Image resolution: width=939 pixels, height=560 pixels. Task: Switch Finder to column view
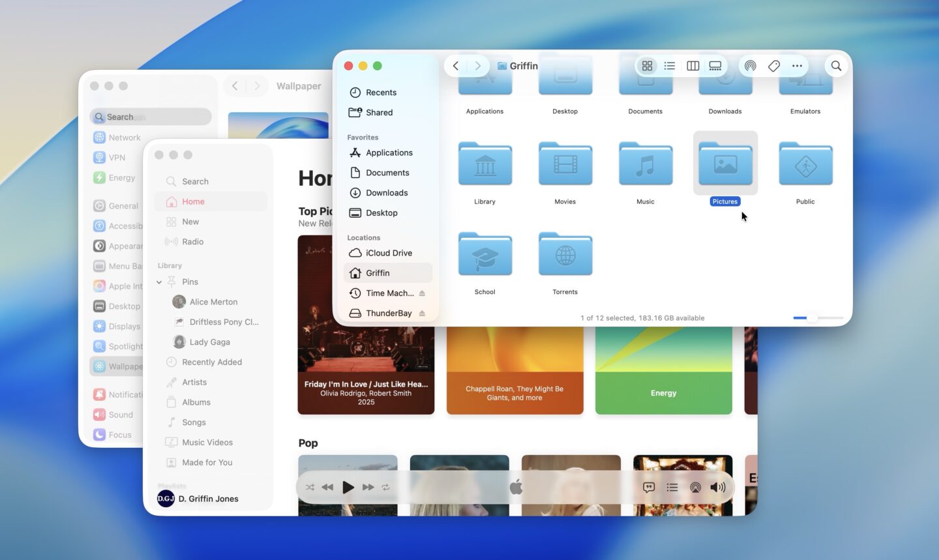[692, 65]
